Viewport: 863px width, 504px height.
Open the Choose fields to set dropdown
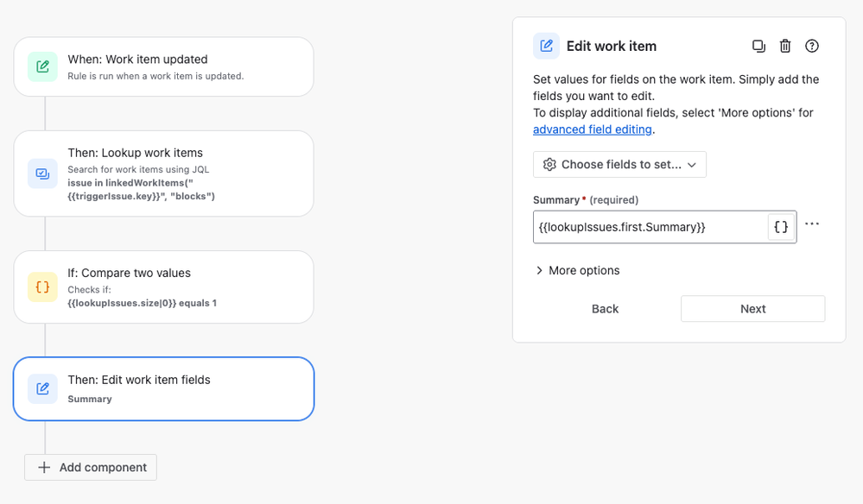click(x=619, y=164)
